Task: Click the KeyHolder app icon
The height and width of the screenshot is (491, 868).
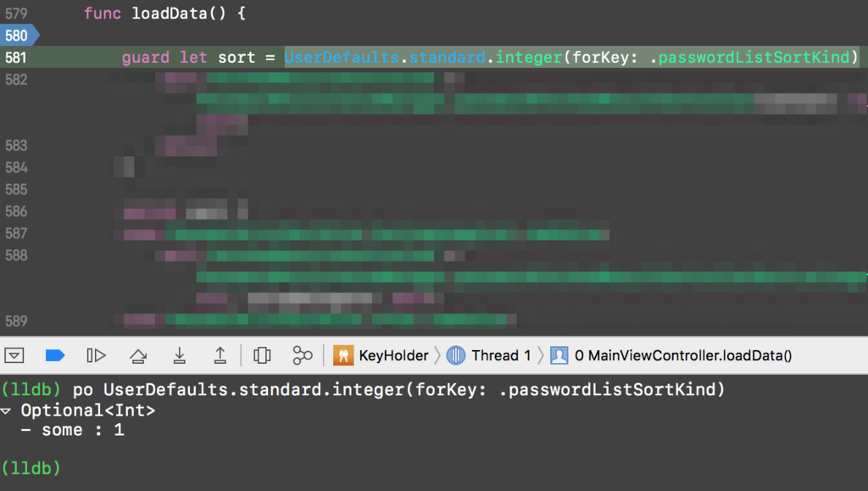Action: [343, 355]
